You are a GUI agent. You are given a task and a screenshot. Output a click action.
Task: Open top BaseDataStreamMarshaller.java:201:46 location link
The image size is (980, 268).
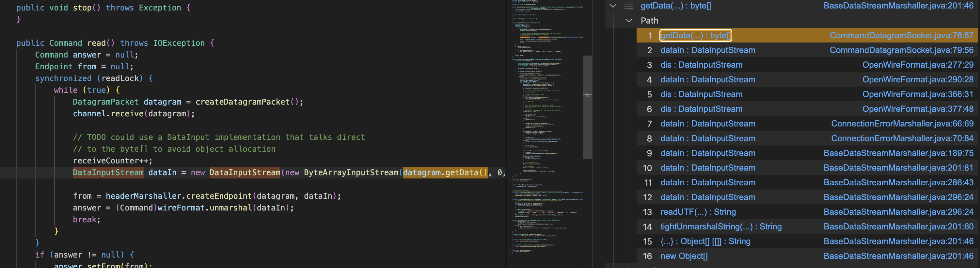[x=899, y=6]
